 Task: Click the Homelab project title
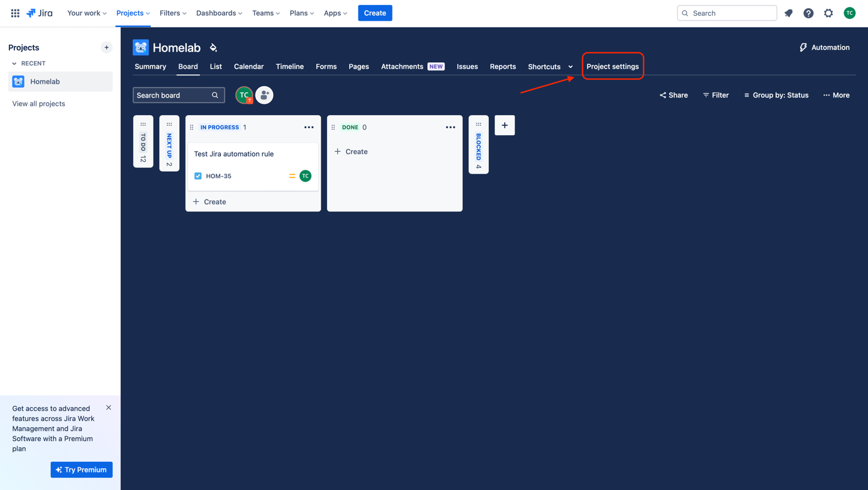[x=177, y=48]
